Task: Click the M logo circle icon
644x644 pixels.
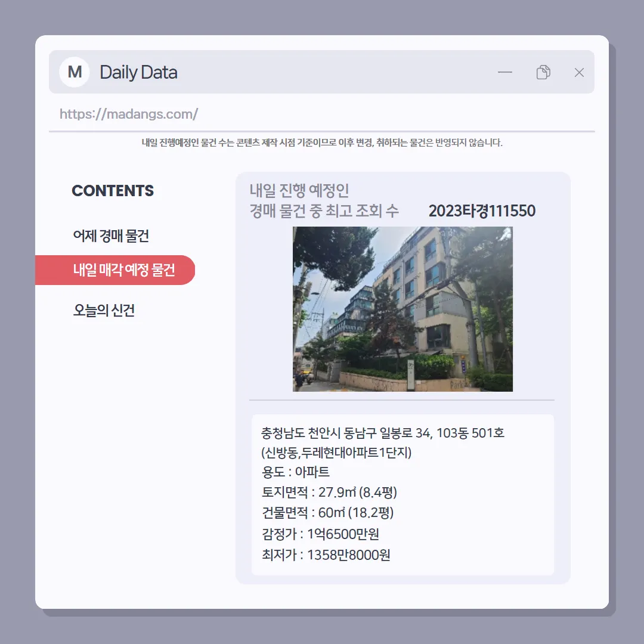Action: 75,72
